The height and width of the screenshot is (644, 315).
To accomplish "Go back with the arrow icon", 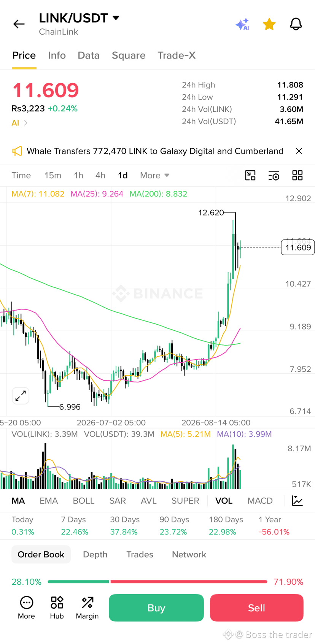I will (x=19, y=24).
